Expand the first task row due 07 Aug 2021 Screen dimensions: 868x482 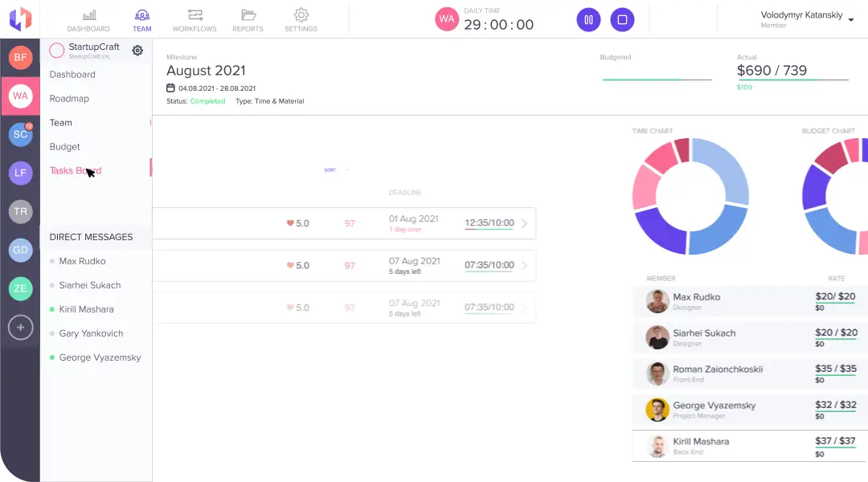524,266
